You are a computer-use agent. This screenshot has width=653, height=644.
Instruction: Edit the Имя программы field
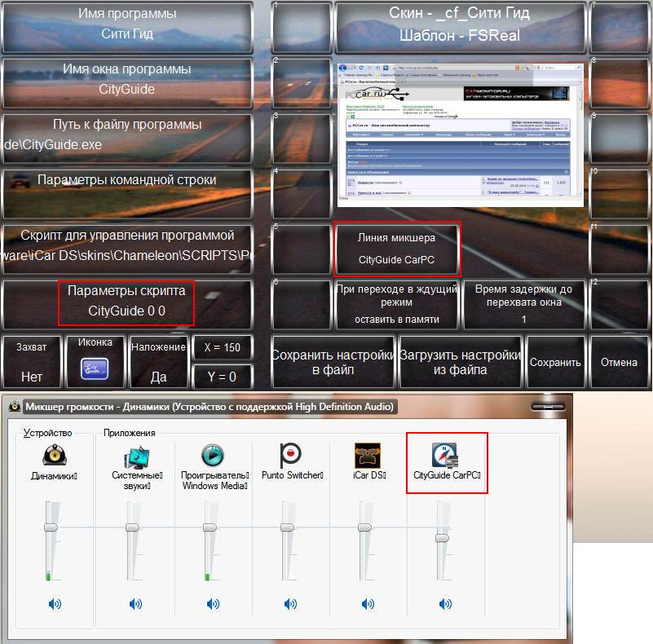tap(127, 28)
